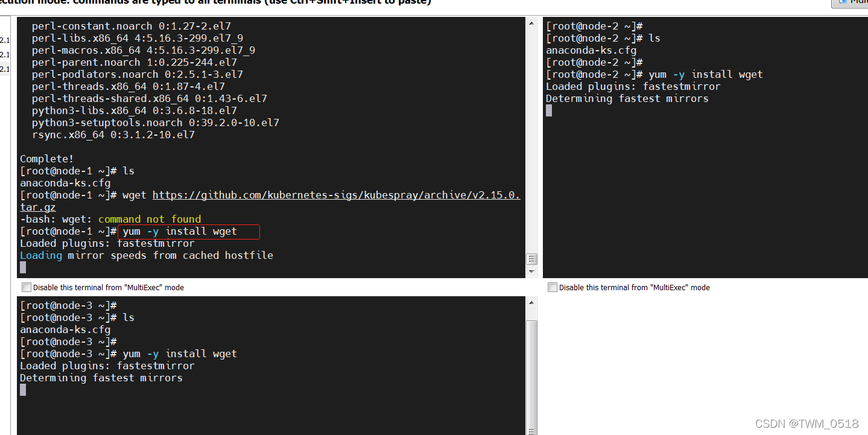Screen dimensions: 868x435
Task: Select the topmost 2.1 session in sidebar
Action: click(x=5, y=40)
